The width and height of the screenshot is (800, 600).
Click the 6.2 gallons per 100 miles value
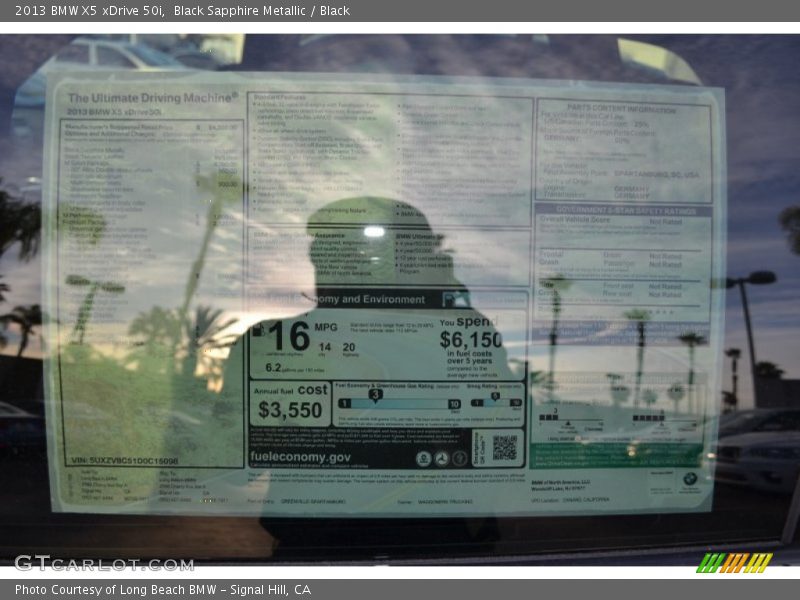294,368
